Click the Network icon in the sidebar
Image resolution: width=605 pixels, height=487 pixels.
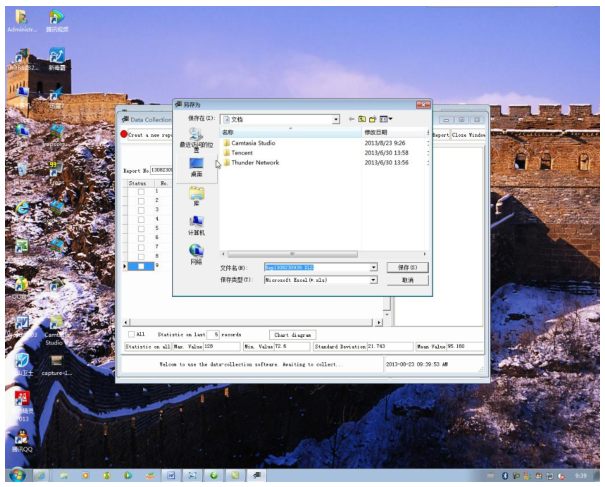[x=196, y=253]
